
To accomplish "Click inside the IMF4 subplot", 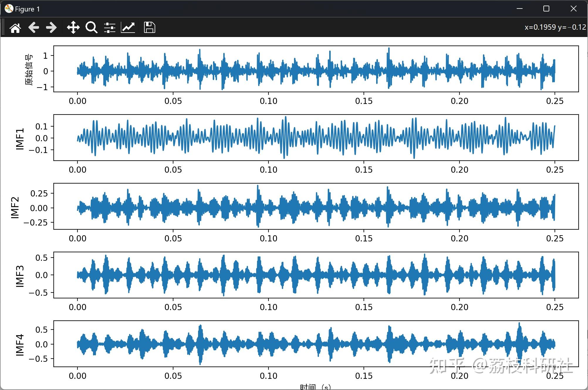I will click(x=316, y=344).
